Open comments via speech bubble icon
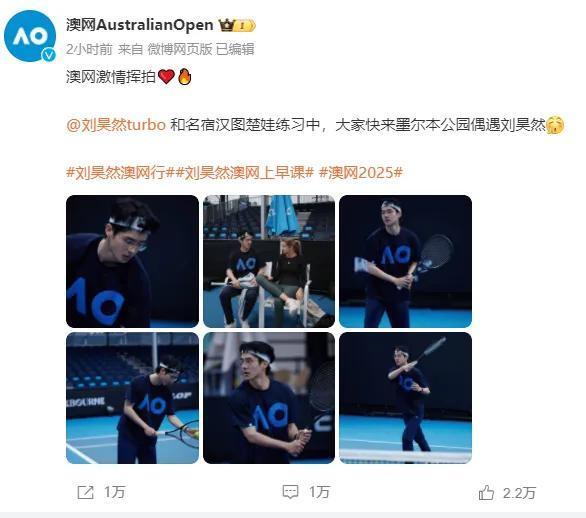This screenshot has width=586, height=518. coord(290,492)
